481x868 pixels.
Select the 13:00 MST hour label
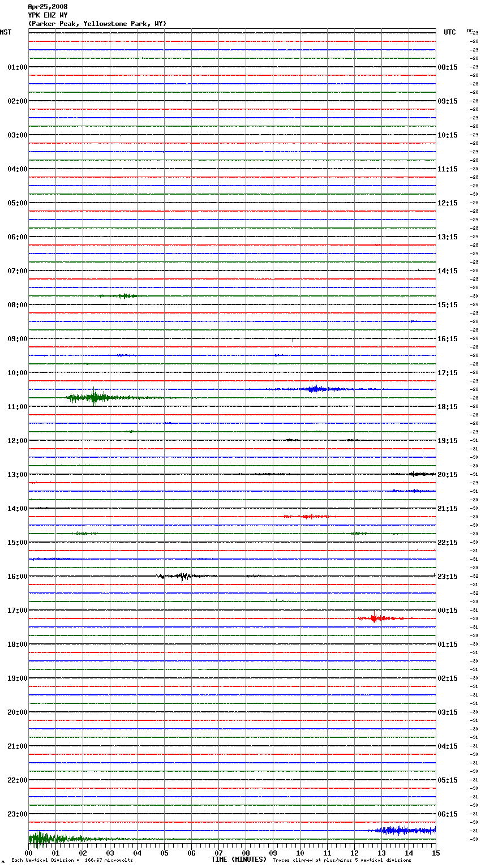[x=18, y=475]
